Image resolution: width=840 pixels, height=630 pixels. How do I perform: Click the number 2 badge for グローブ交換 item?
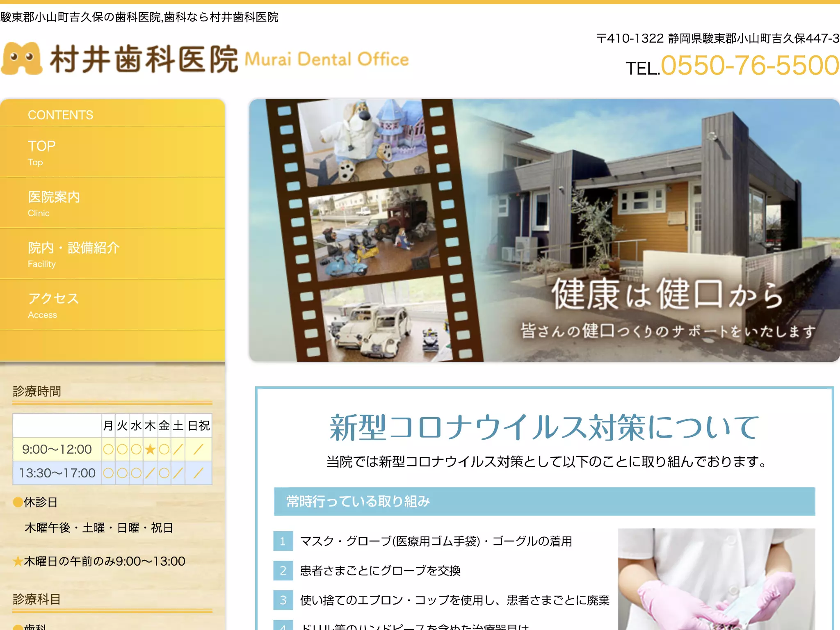283,571
